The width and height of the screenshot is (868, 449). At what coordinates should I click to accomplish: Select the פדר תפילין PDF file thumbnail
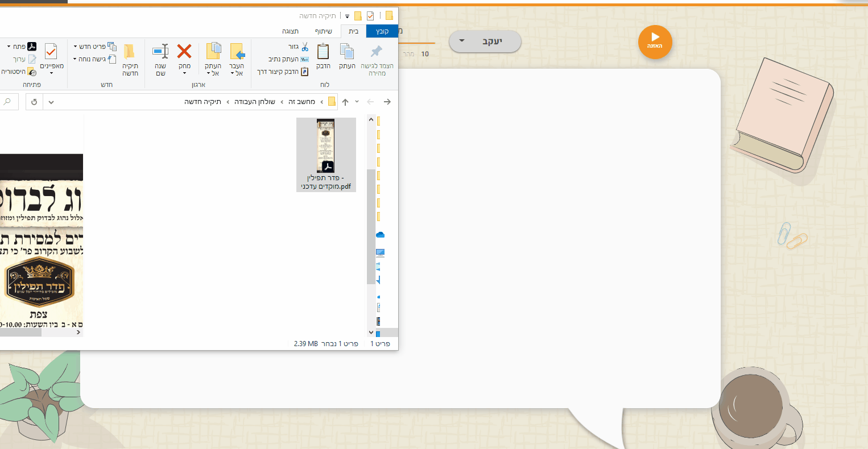tap(326, 147)
